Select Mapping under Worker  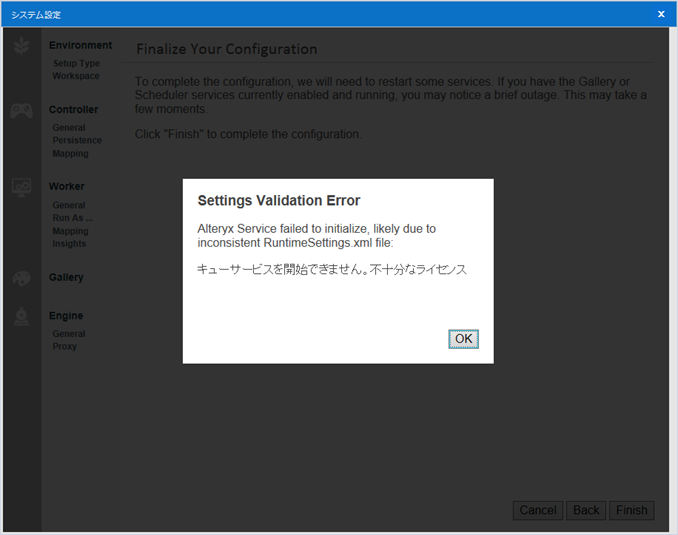[70, 231]
